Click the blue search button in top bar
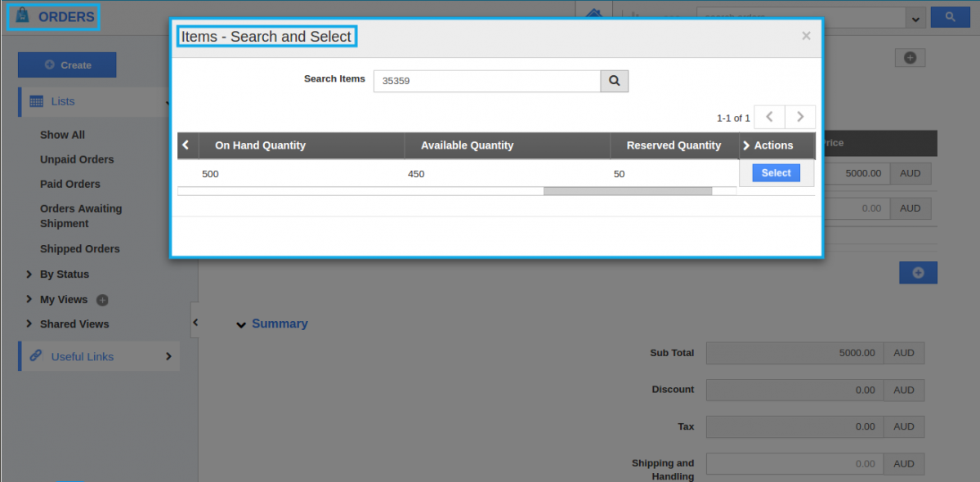980x482 pixels. click(x=950, y=16)
